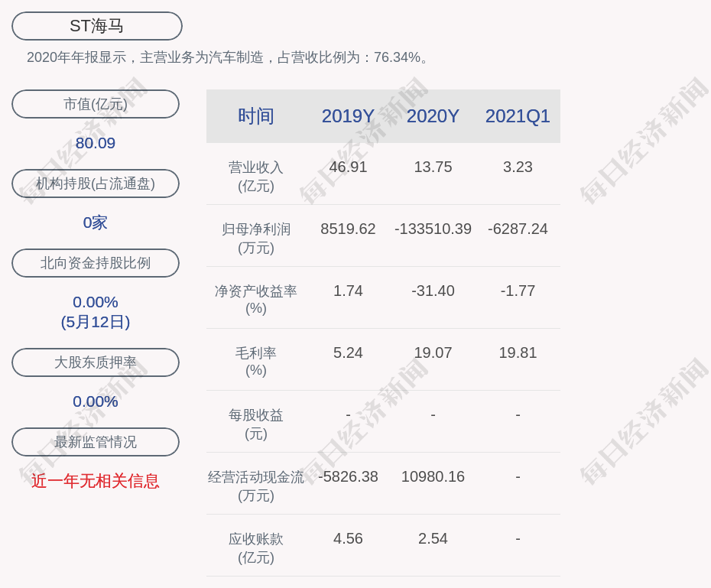Image resolution: width=711 pixels, height=588 pixels.
Task: Click the 2021Q1 column header
Action: [518, 116]
